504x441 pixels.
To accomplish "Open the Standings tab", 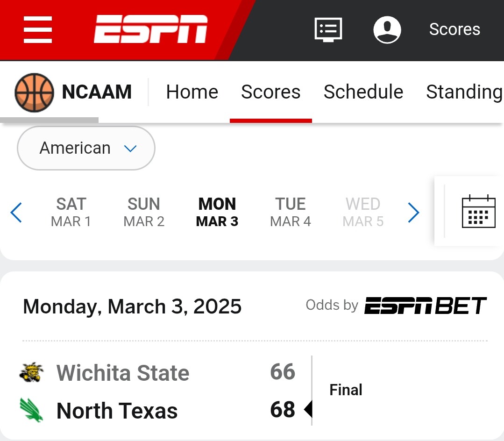I will point(464,92).
